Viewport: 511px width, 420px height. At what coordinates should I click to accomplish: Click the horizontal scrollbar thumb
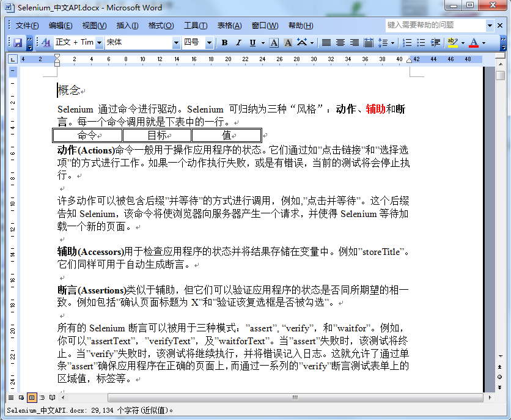295,397
